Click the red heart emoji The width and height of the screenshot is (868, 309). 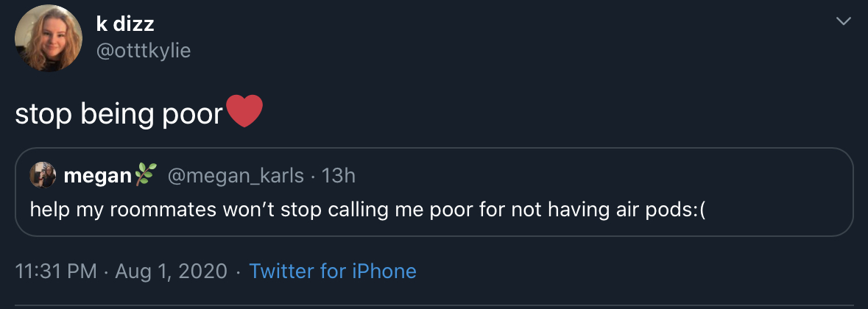tap(244, 113)
